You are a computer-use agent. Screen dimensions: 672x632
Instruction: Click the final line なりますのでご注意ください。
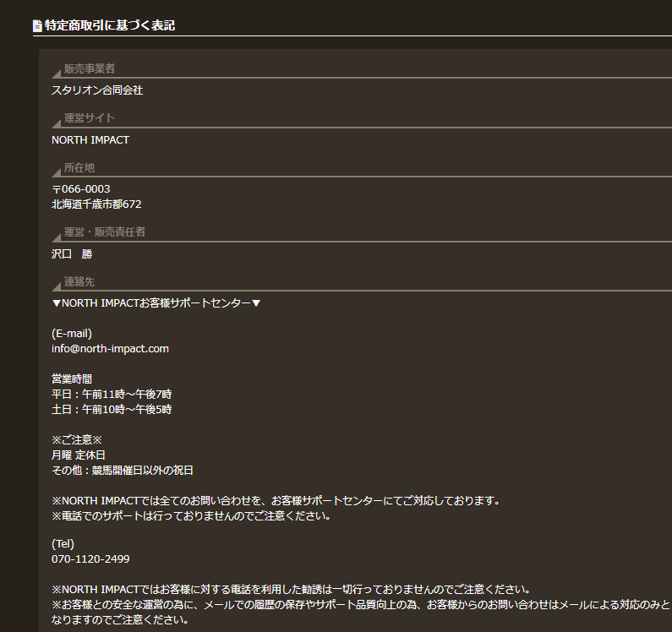pyautogui.click(x=120, y=620)
